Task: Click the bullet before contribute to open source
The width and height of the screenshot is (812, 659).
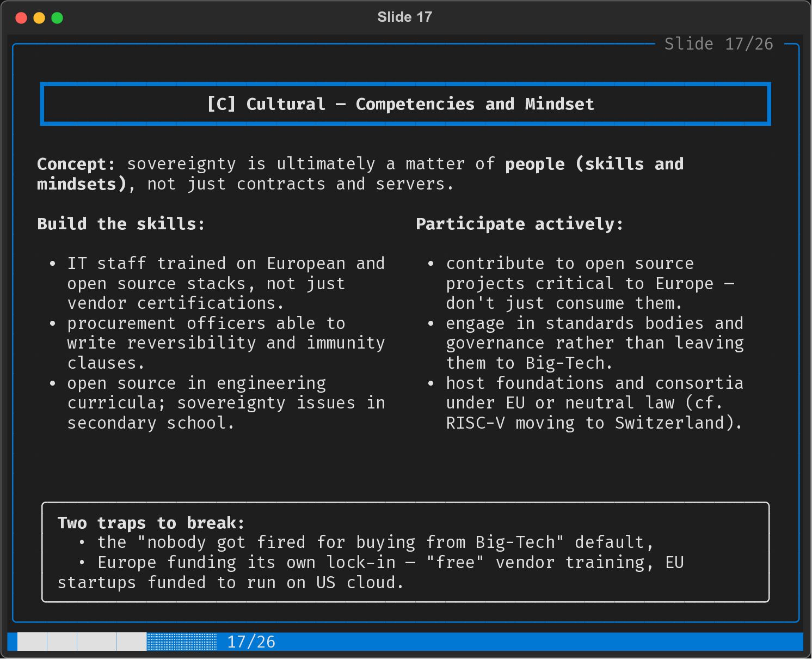Action: coord(431,264)
